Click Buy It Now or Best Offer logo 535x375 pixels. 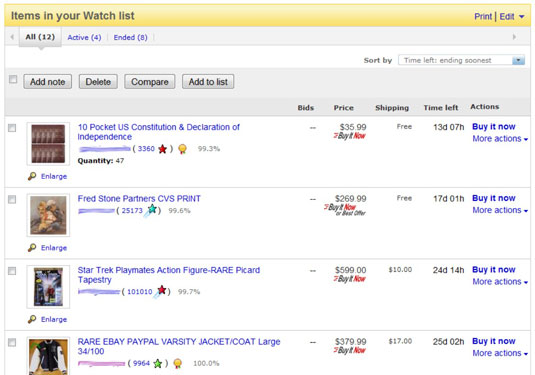(345, 210)
